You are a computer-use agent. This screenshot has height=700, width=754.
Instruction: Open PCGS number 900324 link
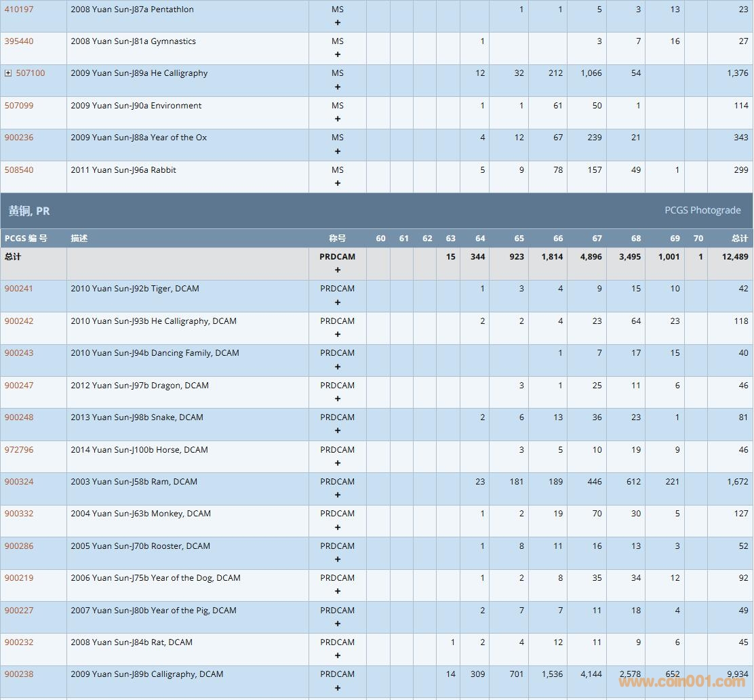(x=19, y=482)
